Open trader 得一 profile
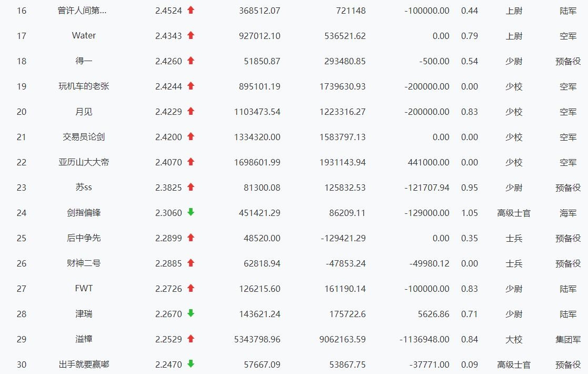 (x=84, y=61)
